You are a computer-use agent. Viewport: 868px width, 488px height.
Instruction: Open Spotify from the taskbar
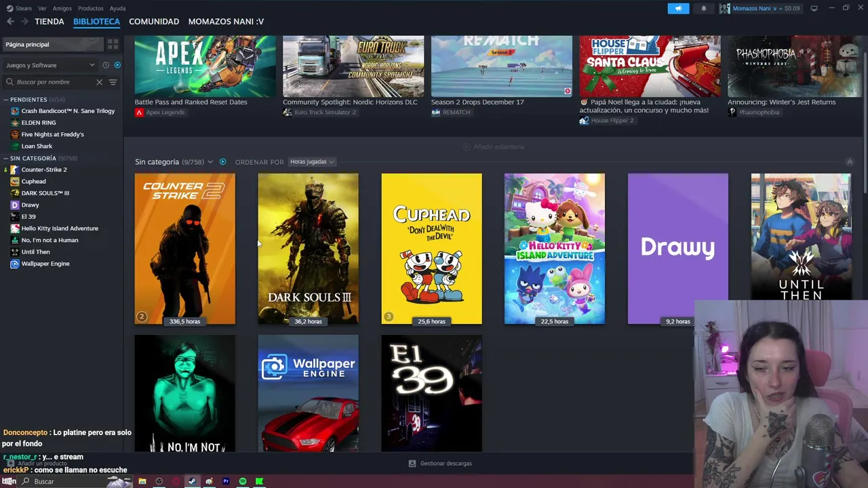pyautogui.click(x=242, y=481)
